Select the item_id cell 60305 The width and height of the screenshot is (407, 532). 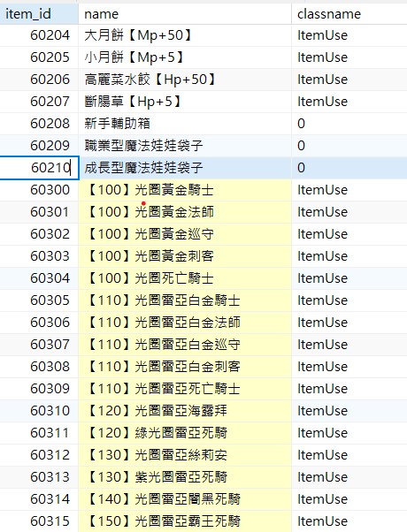pyautogui.click(x=39, y=300)
